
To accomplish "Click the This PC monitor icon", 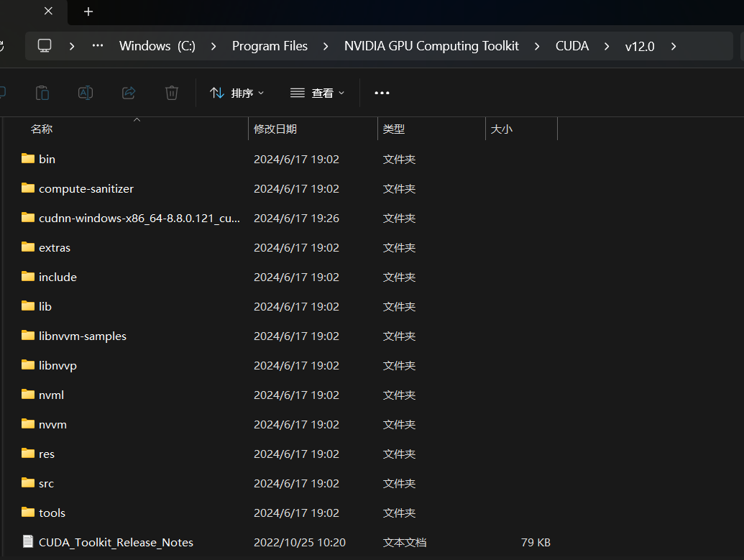I will [x=45, y=46].
